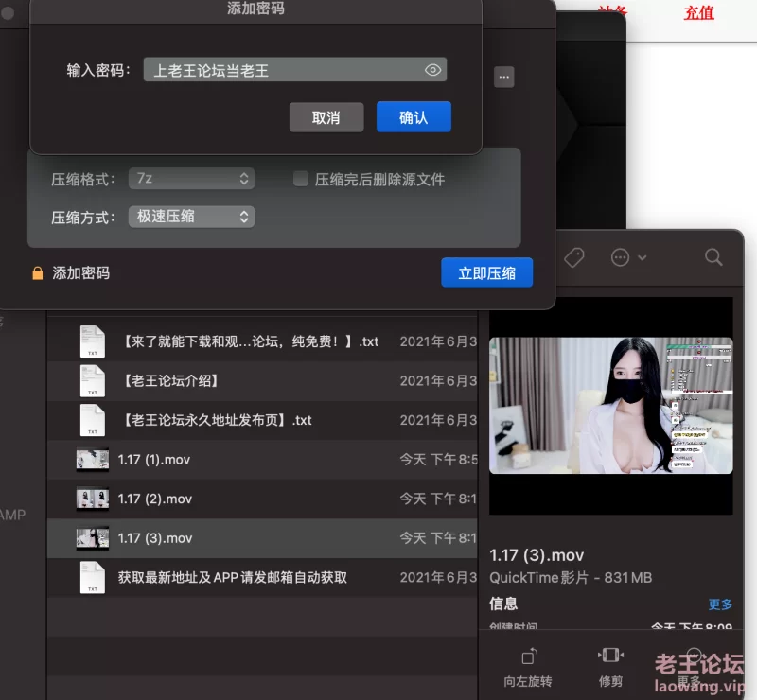Enable 压缩完后删除源文件 checkbox
Image resolution: width=757 pixels, height=700 pixels.
tap(301, 179)
